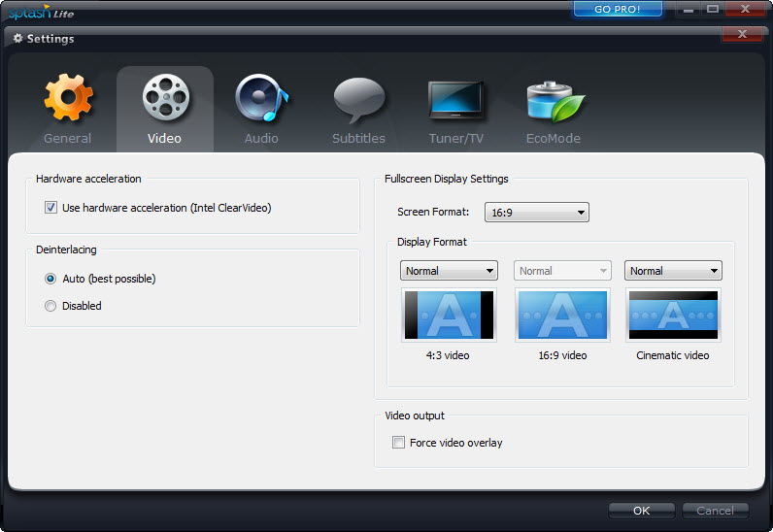Click the 'Force video overlay' label text

(x=456, y=443)
